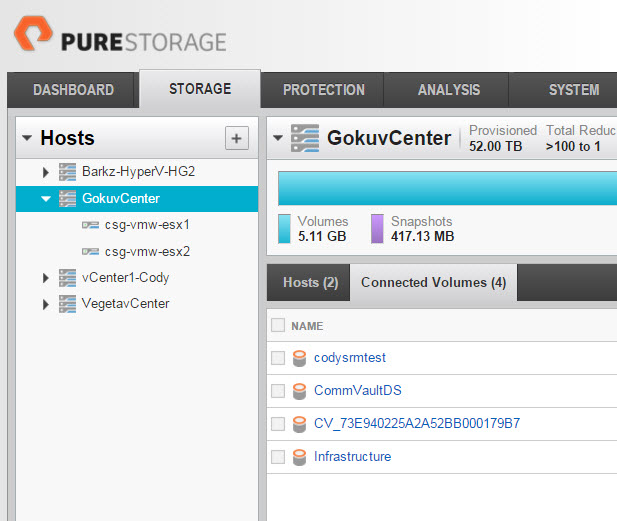Click the csg-vmw-esx2 host icon

tap(90, 251)
